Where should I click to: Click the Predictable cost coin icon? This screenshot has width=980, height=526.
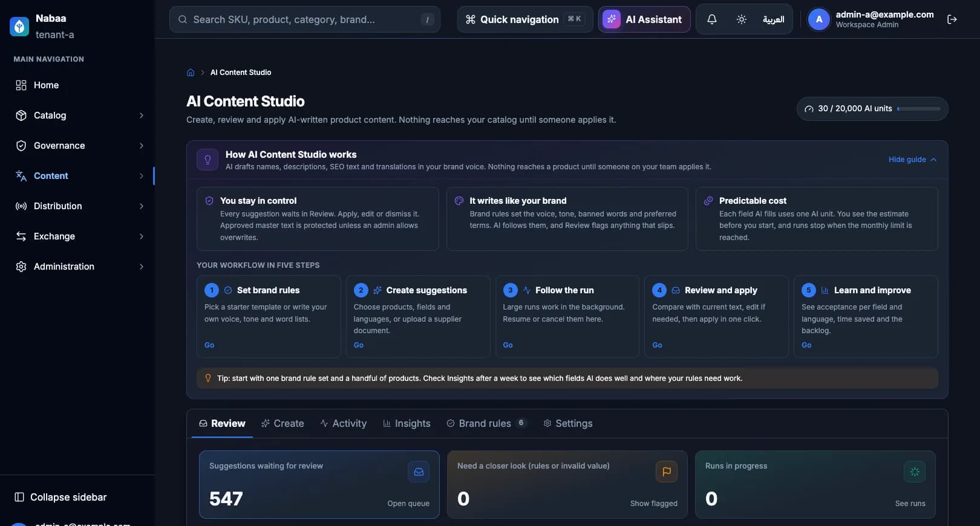pos(708,201)
